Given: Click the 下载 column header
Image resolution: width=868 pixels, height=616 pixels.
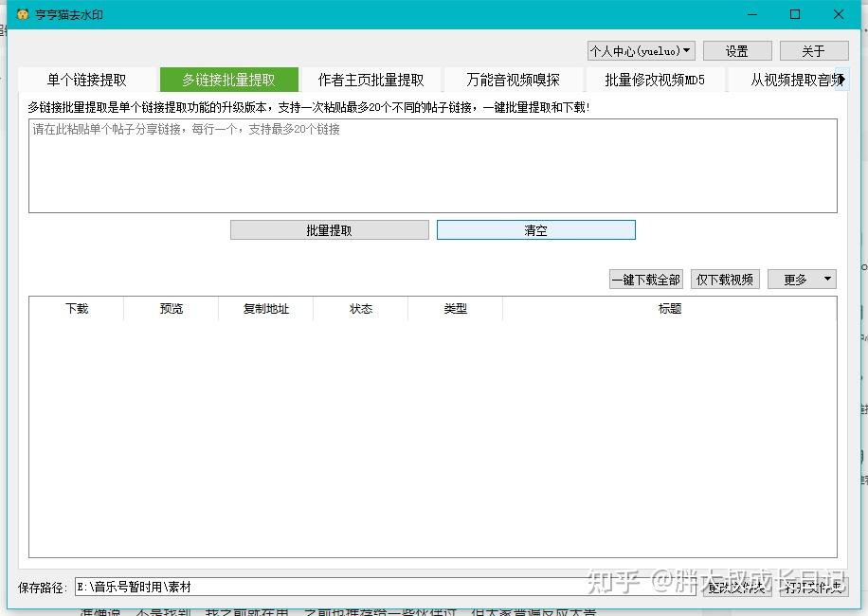Looking at the screenshot, I should (77, 308).
